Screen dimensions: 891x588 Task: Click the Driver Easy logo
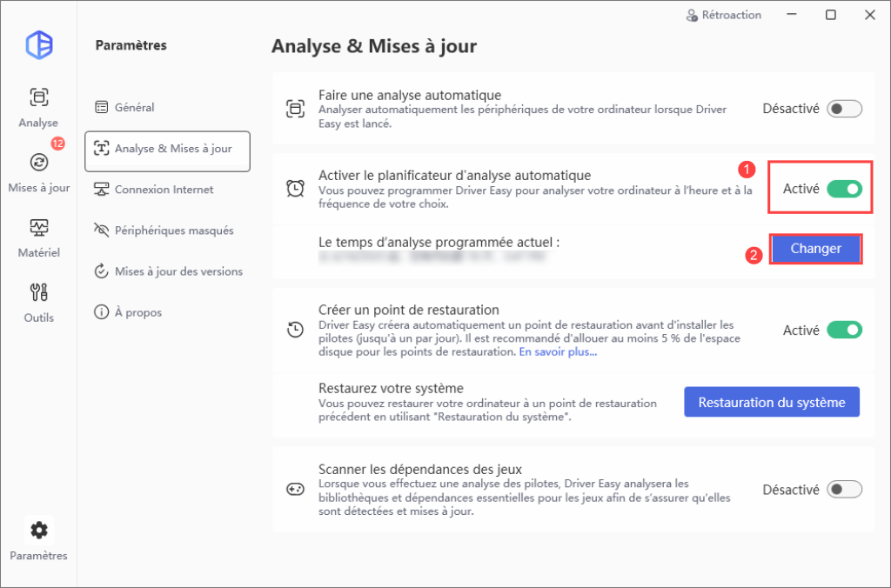pyautogui.click(x=39, y=45)
